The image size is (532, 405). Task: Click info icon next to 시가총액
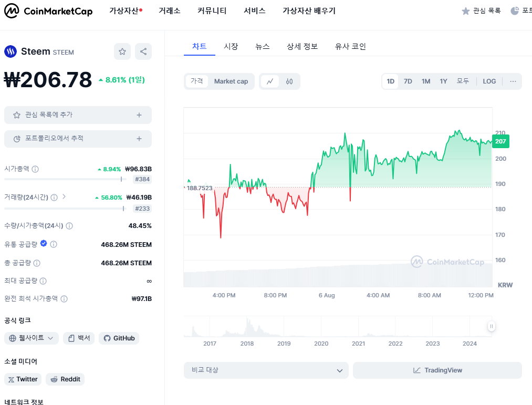[x=35, y=169]
